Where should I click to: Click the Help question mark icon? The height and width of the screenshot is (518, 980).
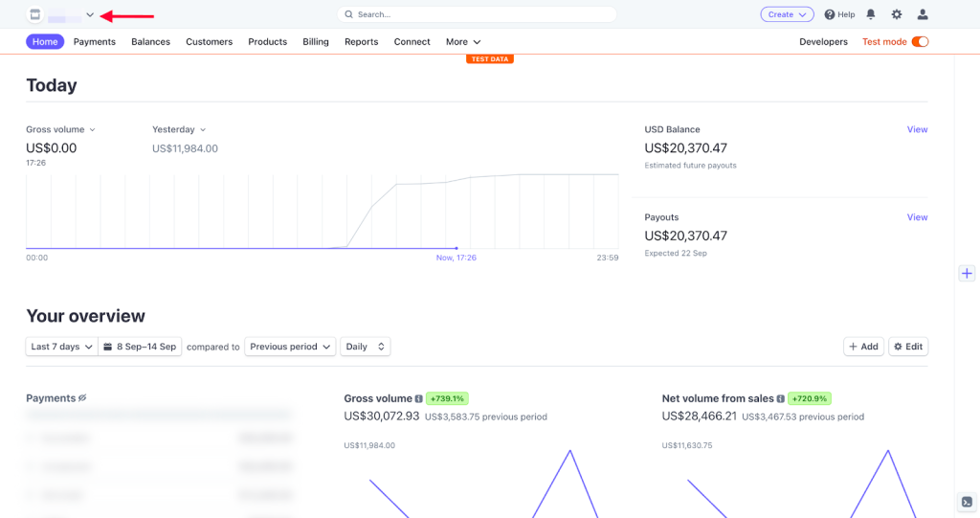click(830, 14)
